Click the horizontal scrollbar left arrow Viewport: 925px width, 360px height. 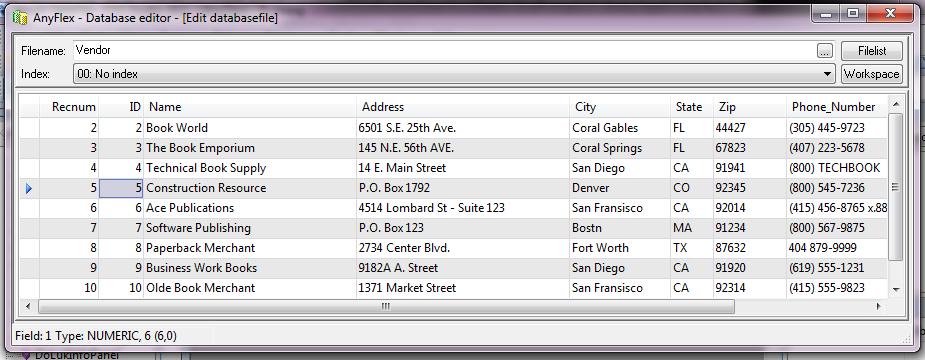click(x=27, y=306)
